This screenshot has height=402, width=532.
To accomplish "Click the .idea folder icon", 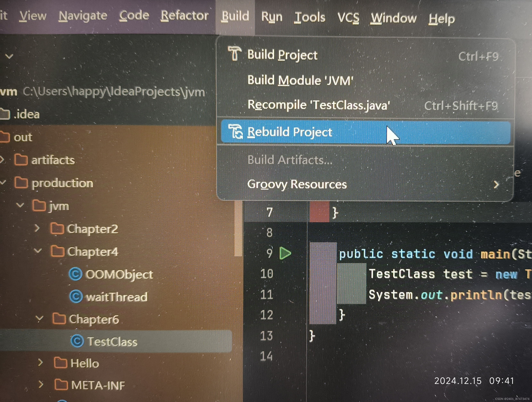I will pos(5,114).
